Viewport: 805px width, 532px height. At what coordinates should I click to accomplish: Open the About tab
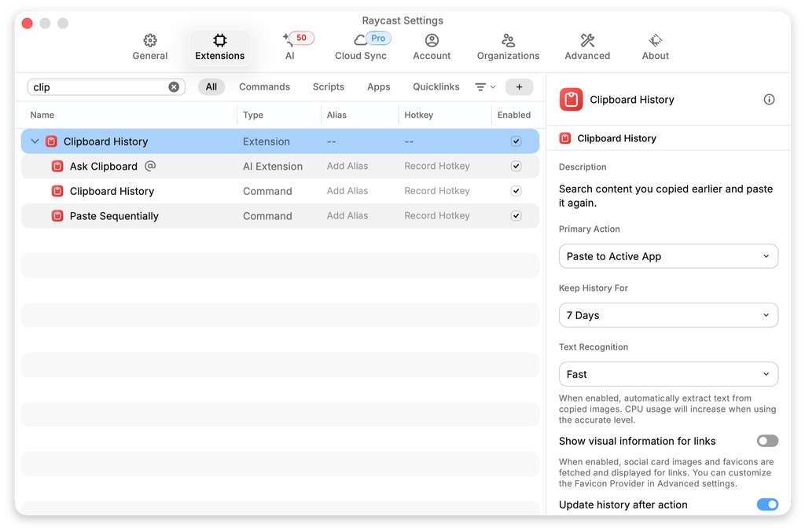click(655, 47)
